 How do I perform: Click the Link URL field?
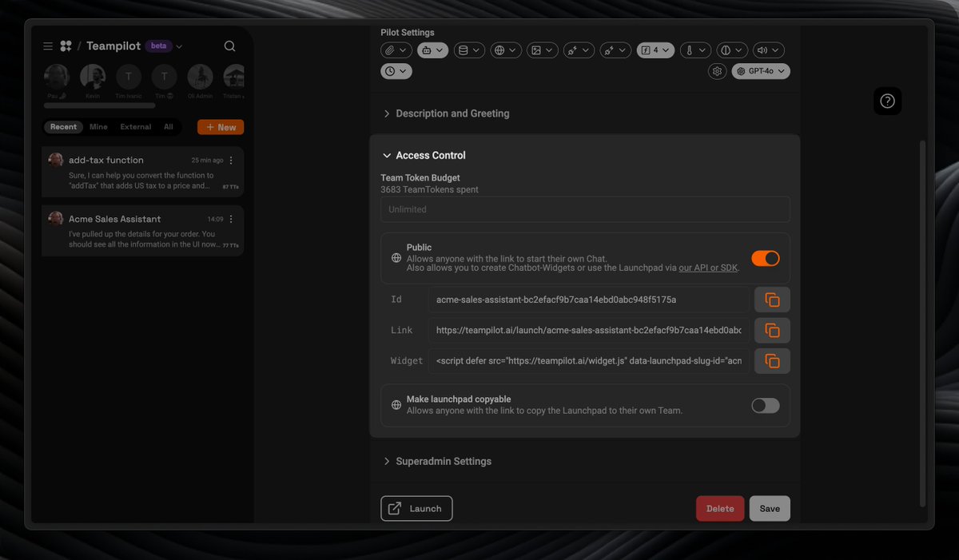tap(589, 330)
